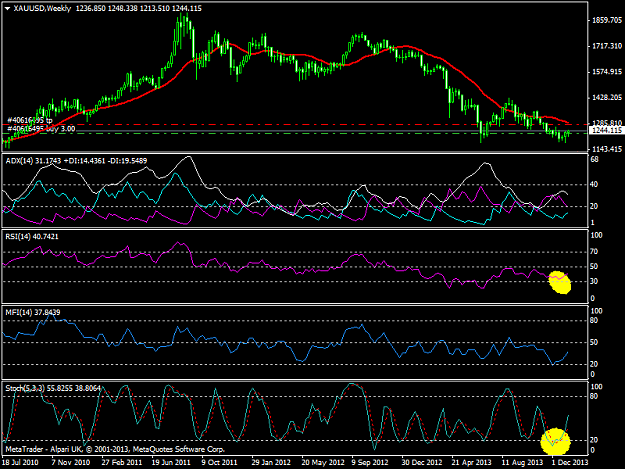625x469 pixels.
Task: Click the 30 level on the RSI scale
Action: point(594,281)
